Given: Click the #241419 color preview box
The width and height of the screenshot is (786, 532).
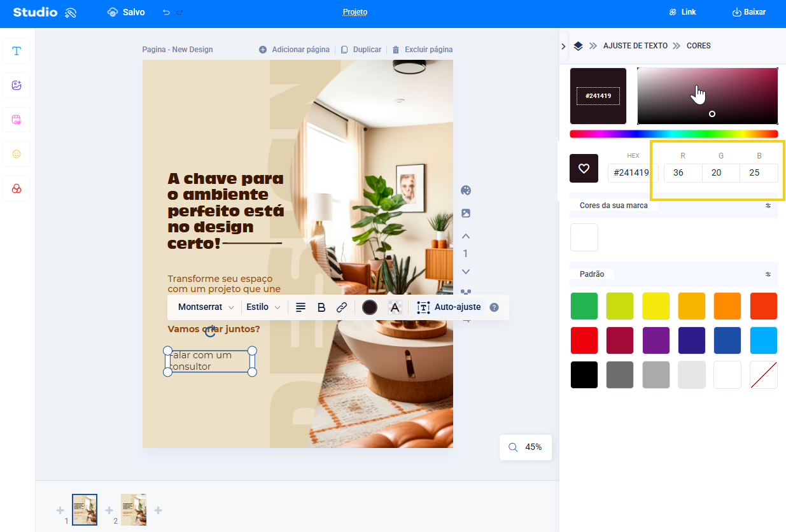Looking at the screenshot, I should coord(598,96).
